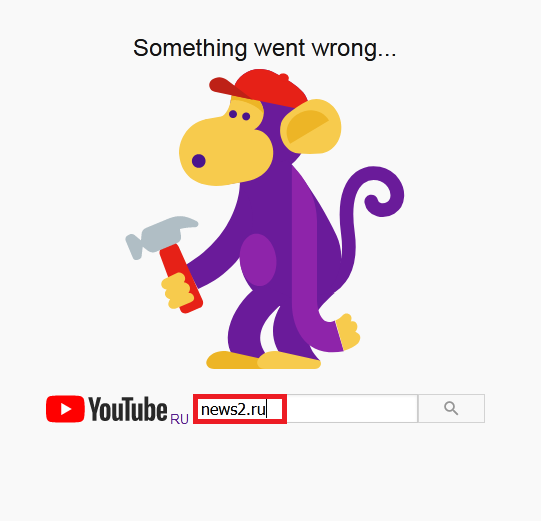Click the empty area of search box
The width and height of the screenshot is (541, 521).
click(x=352, y=409)
